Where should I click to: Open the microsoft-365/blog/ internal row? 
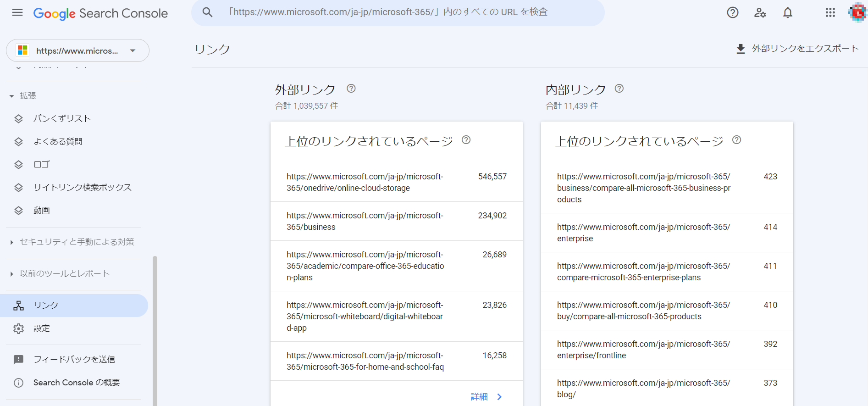[667, 388]
